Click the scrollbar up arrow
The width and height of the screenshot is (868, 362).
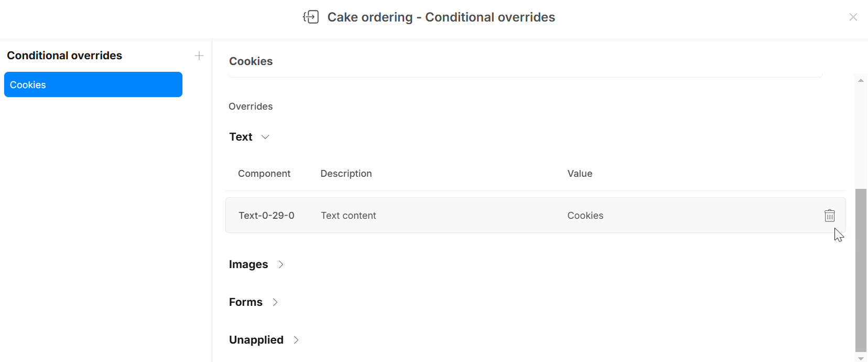click(861, 80)
